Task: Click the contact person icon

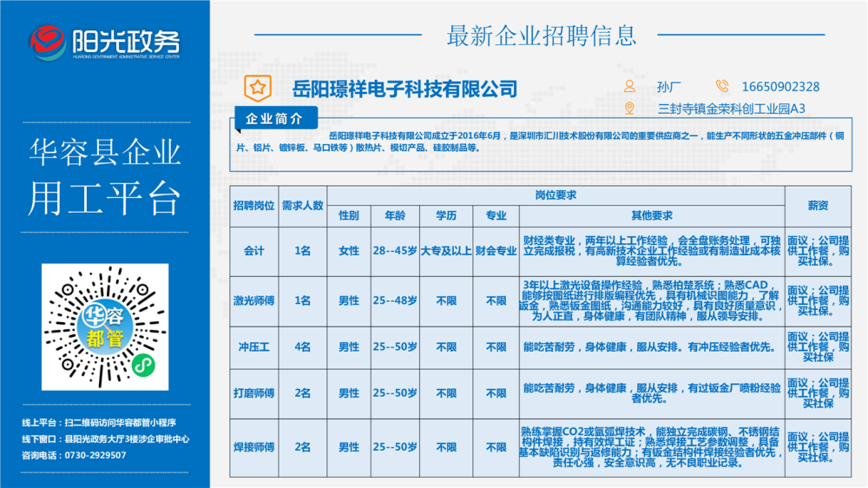Action: [x=629, y=86]
